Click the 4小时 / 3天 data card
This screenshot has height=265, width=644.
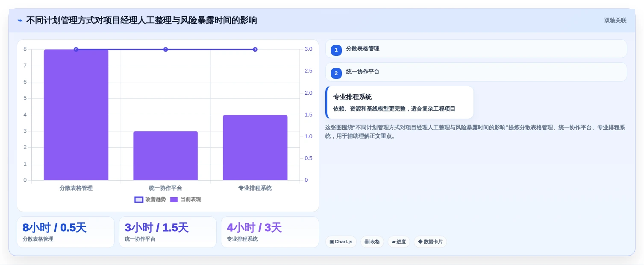[270, 232]
